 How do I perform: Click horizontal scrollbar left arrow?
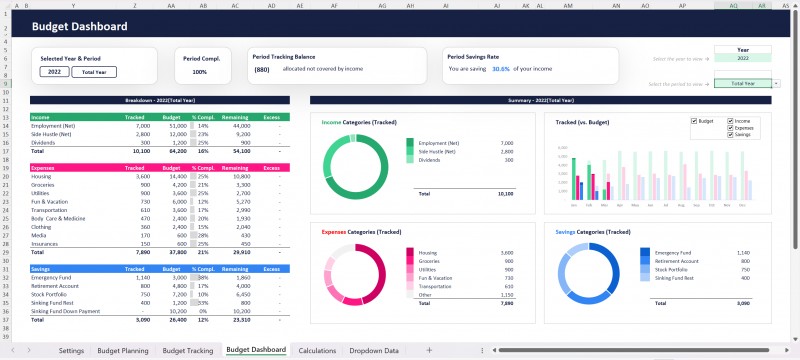click(494, 350)
